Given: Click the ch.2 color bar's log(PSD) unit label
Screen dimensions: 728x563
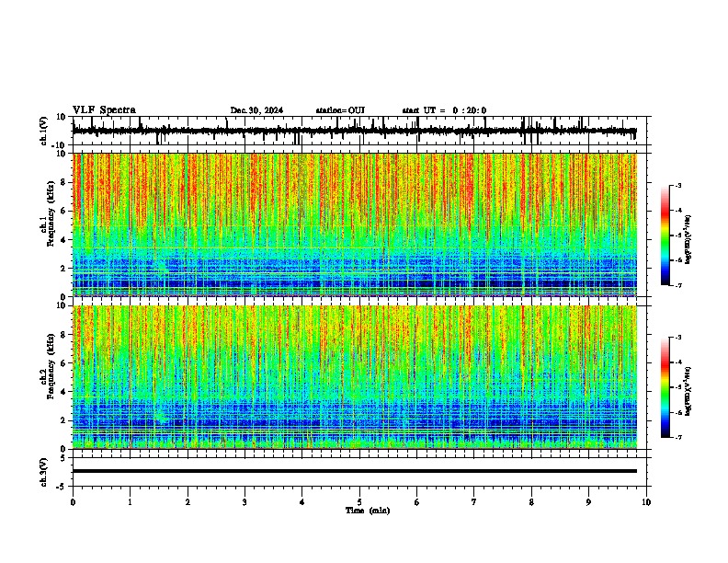Looking at the screenshot, I should (688, 391).
